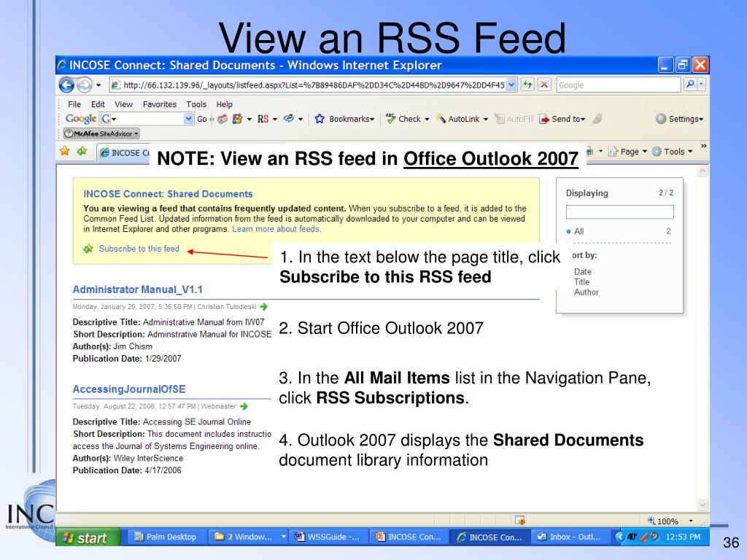Expand the address bar dropdown arrow
The height and width of the screenshot is (560, 747).
[x=511, y=85]
